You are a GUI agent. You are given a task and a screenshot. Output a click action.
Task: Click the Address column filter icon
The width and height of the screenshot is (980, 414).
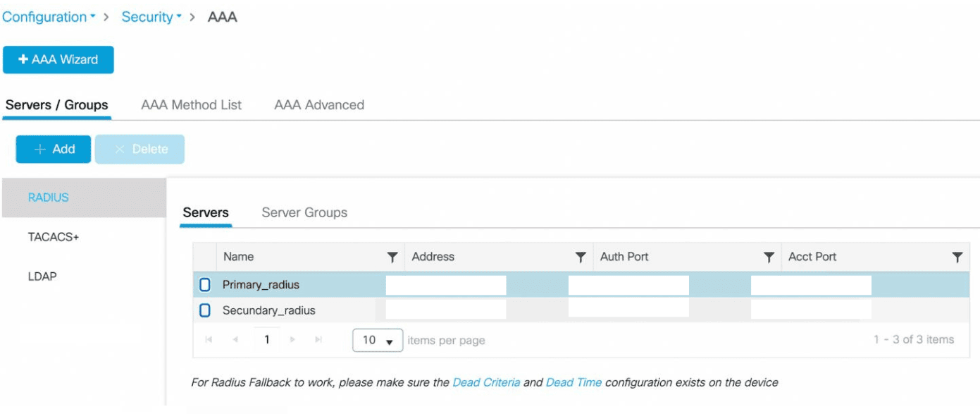coord(581,257)
